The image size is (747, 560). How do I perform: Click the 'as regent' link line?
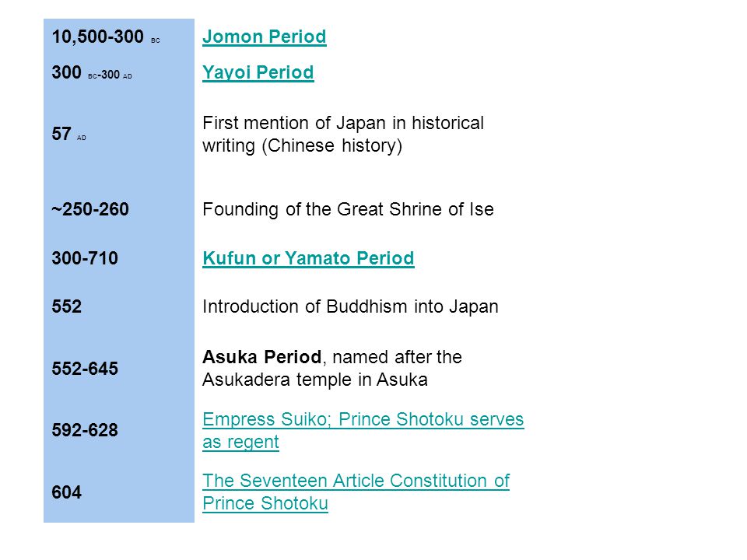[x=240, y=443]
